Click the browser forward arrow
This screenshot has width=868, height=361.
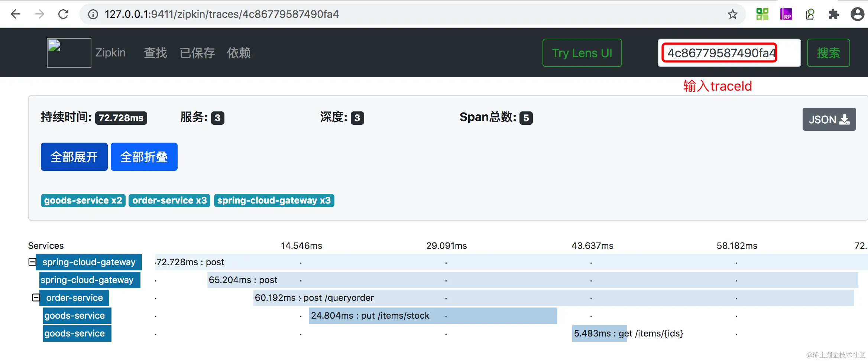click(39, 14)
